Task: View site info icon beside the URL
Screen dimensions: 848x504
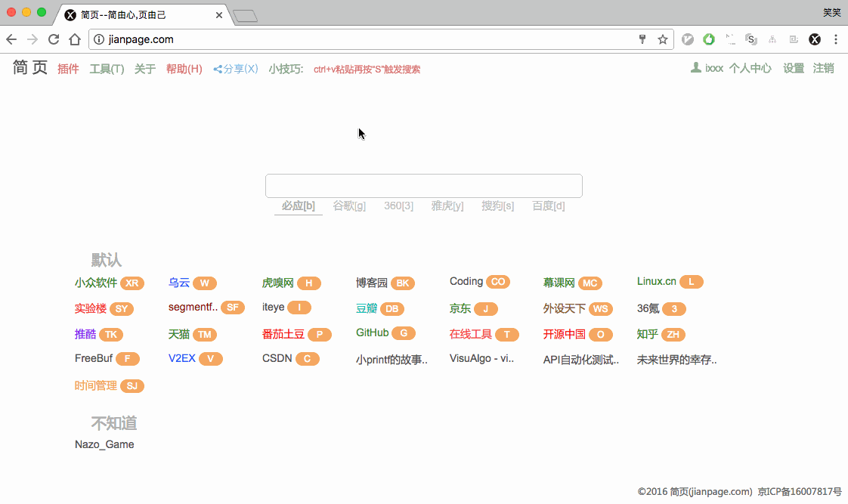Action: point(99,39)
